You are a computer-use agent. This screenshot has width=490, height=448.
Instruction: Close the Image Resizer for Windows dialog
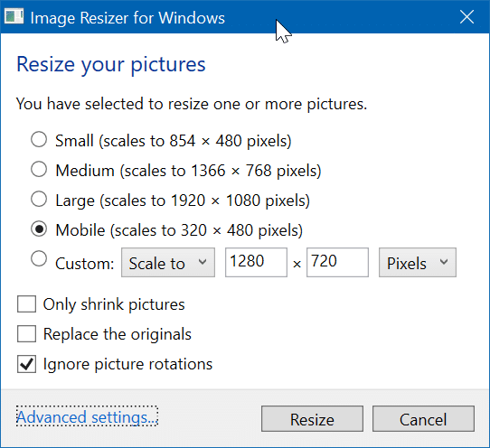coord(466,17)
